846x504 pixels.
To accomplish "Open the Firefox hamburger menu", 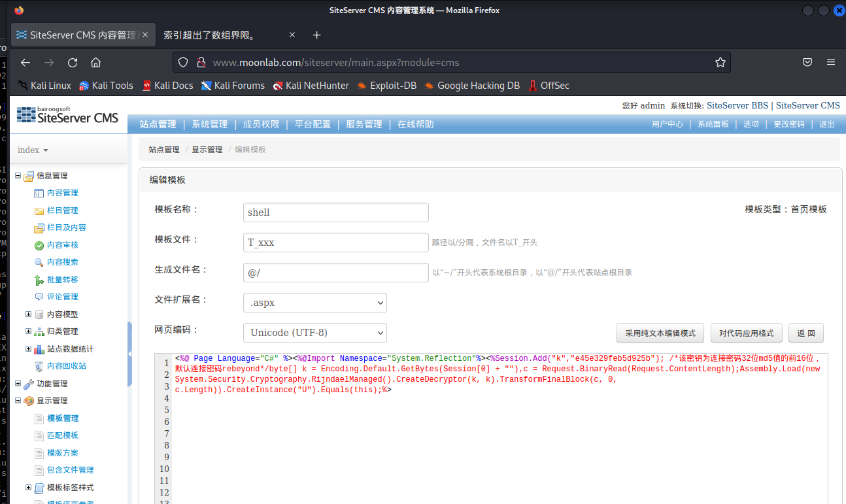I will point(831,62).
